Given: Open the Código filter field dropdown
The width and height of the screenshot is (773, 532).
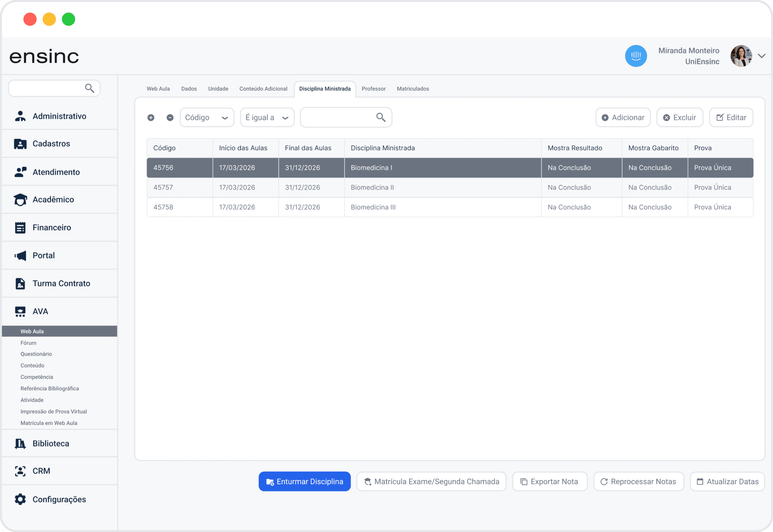Looking at the screenshot, I should pyautogui.click(x=207, y=117).
